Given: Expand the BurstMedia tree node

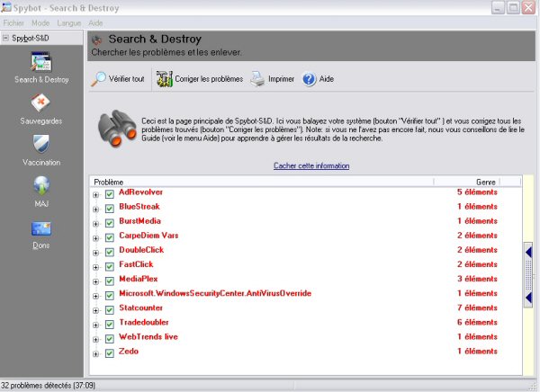Looking at the screenshot, I should [95, 224].
